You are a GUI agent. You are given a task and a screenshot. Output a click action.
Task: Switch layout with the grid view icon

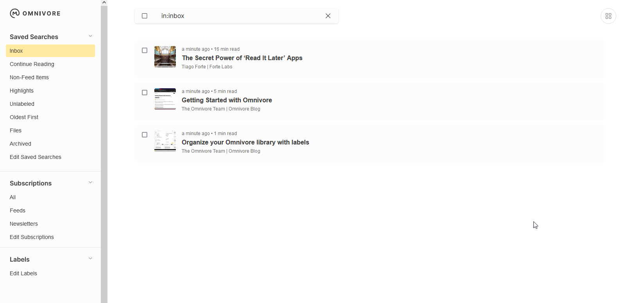pos(608,16)
